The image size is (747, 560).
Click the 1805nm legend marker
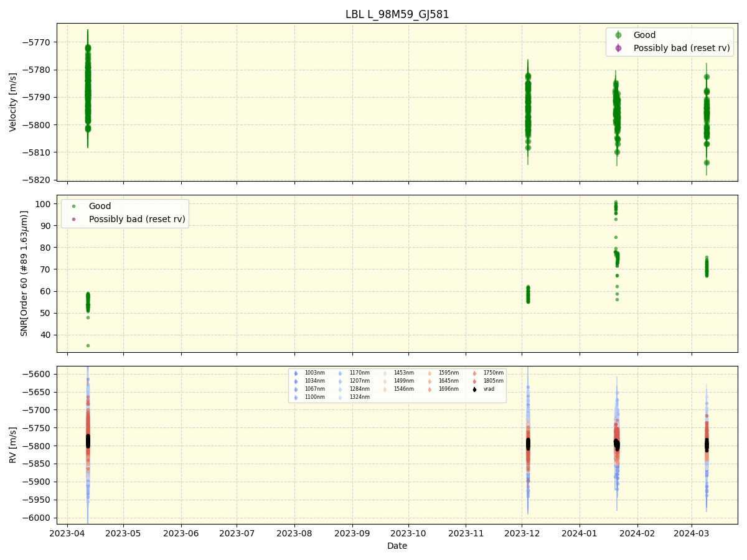tap(474, 381)
